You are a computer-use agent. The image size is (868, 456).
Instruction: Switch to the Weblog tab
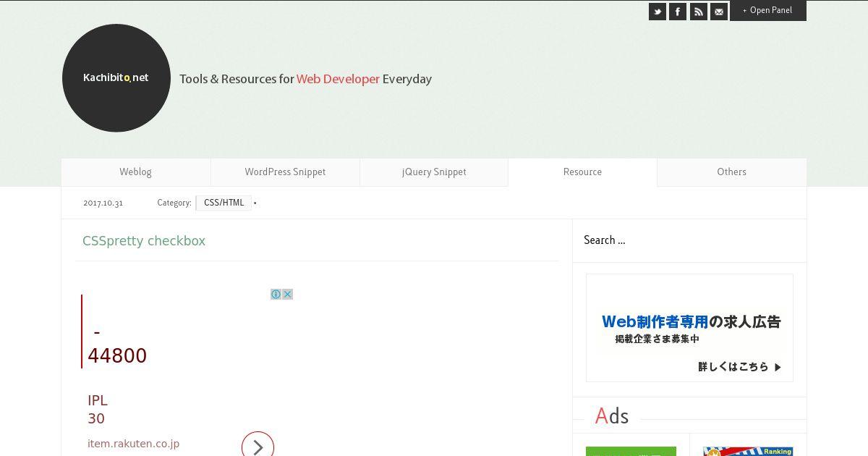(135, 172)
